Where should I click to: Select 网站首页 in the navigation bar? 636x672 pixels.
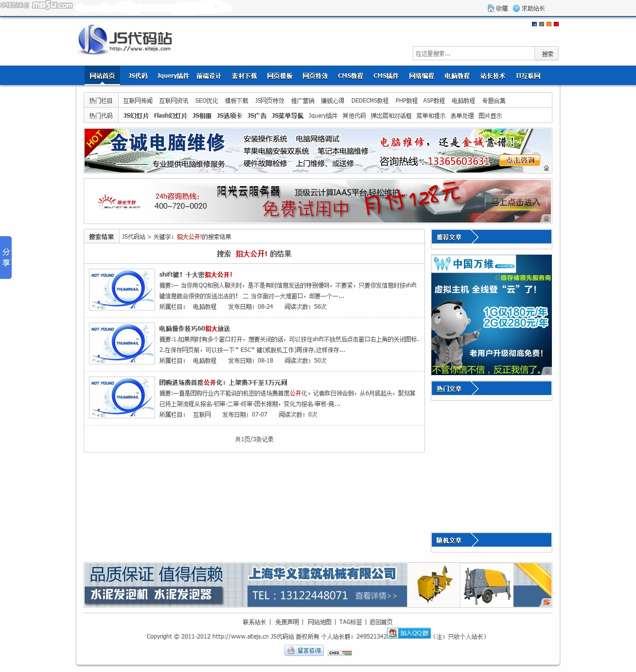click(x=102, y=76)
